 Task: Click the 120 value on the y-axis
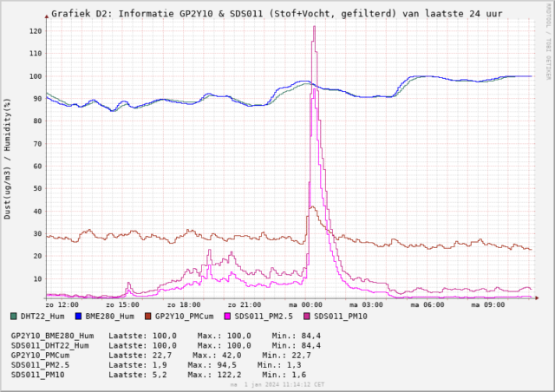35,30
